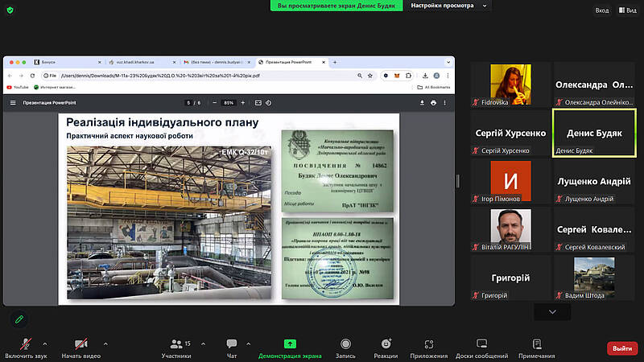Download the PDF from viewer toolbar
This screenshot has height=362, width=644.
(422, 103)
